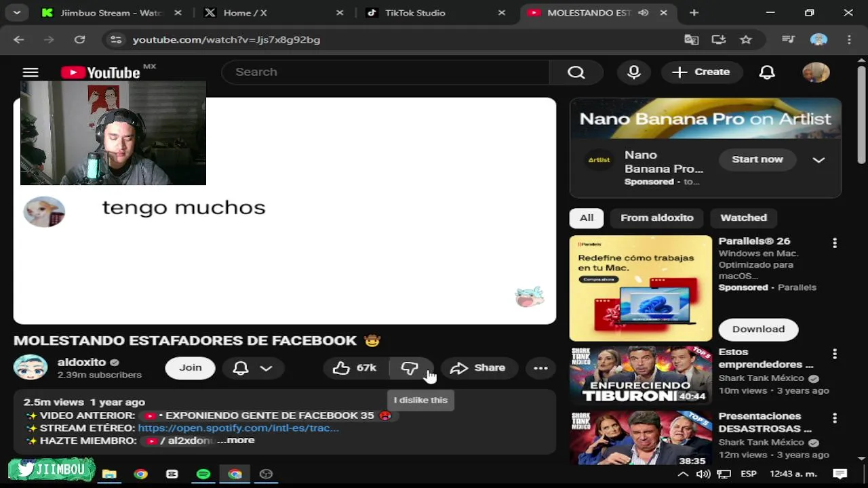Open a new browser tab
The height and width of the screenshot is (488, 868).
point(694,13)
